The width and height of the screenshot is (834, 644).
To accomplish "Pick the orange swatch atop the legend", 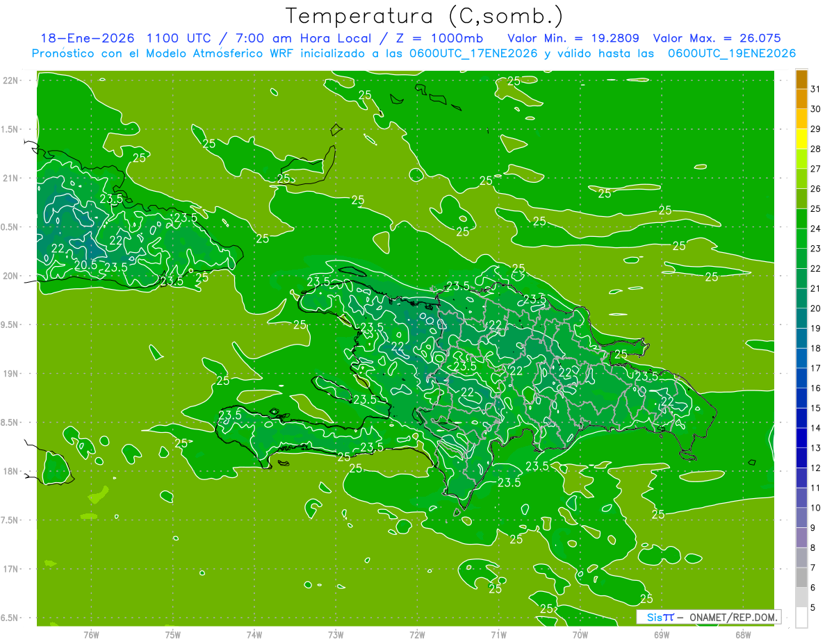I will (801, 79).
